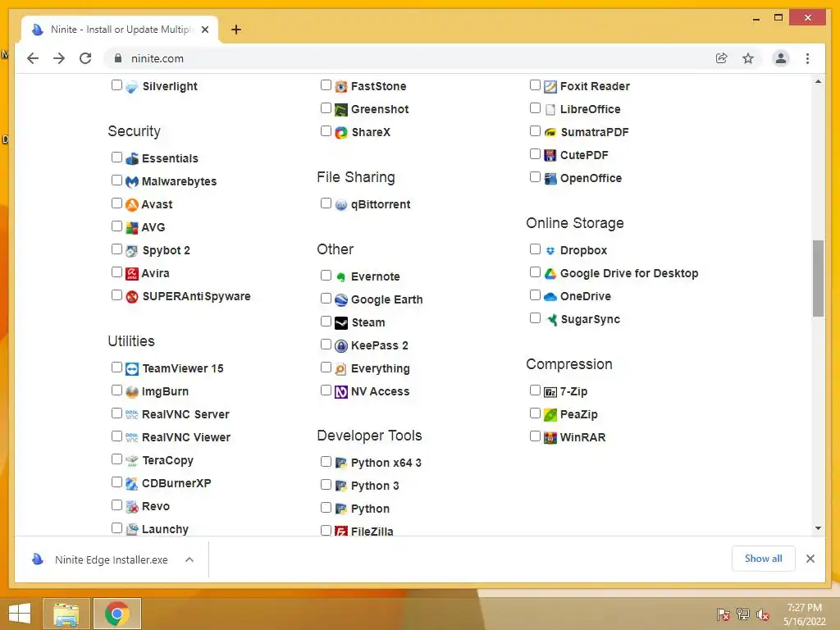840x630 pixels.
Task: Check the RealVNC Server checkbox
Action: (116, 413)
